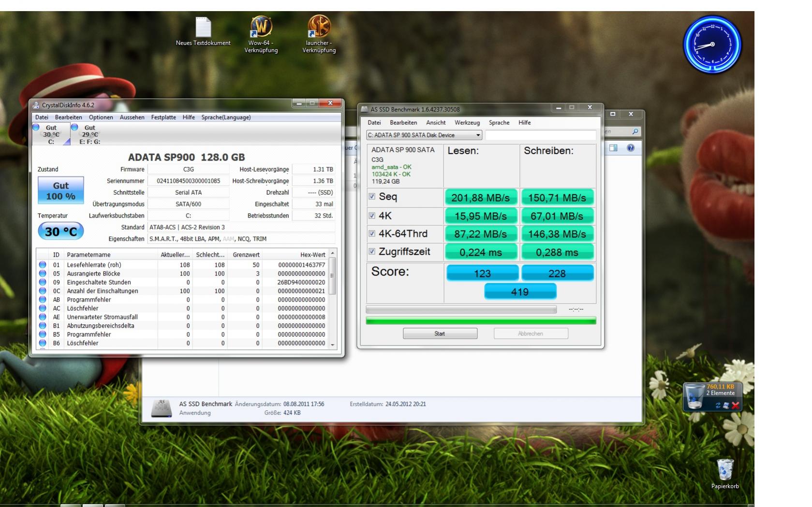Click the magnifier icon in the Explorer search box
The height and width of the screenshot is (507, 812).
click(635, 131)
